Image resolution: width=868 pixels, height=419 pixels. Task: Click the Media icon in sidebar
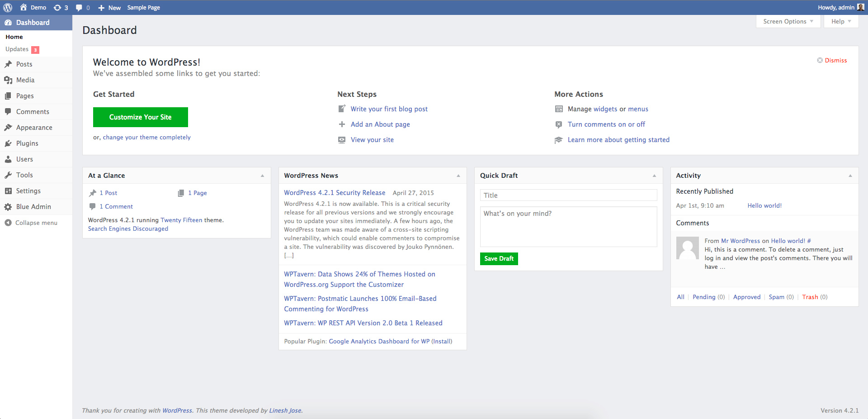8,80
